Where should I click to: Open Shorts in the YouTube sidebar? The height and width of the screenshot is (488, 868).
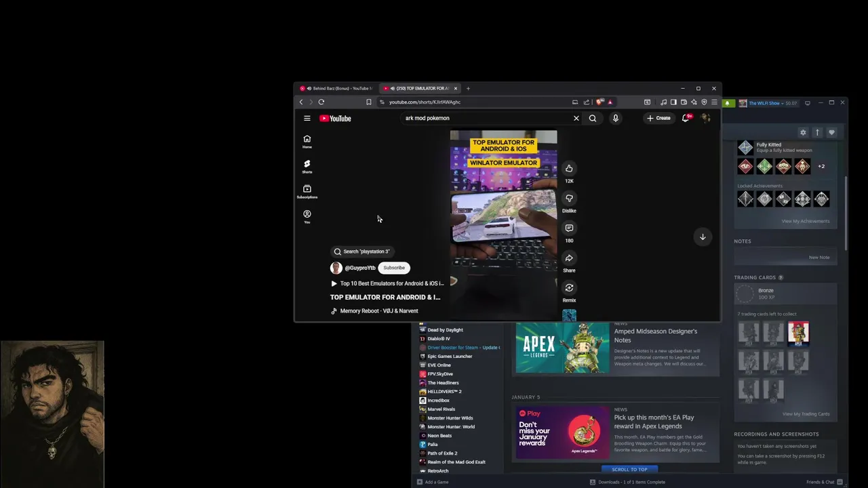[307, 167]
